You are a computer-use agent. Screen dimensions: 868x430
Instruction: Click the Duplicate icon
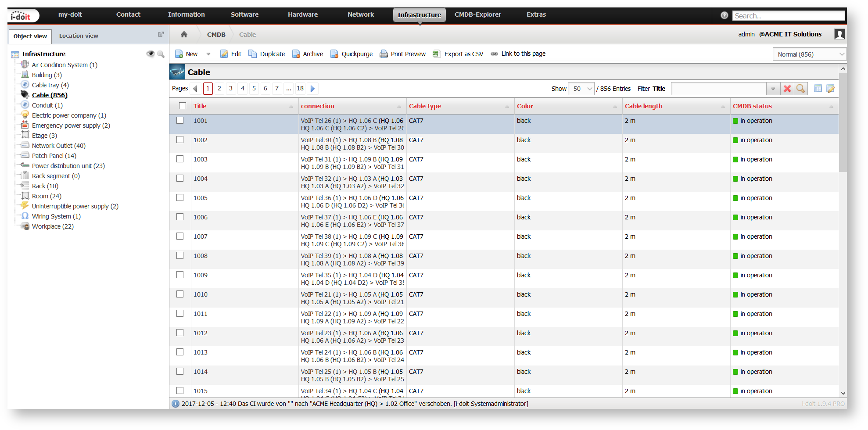coord(252,54)
